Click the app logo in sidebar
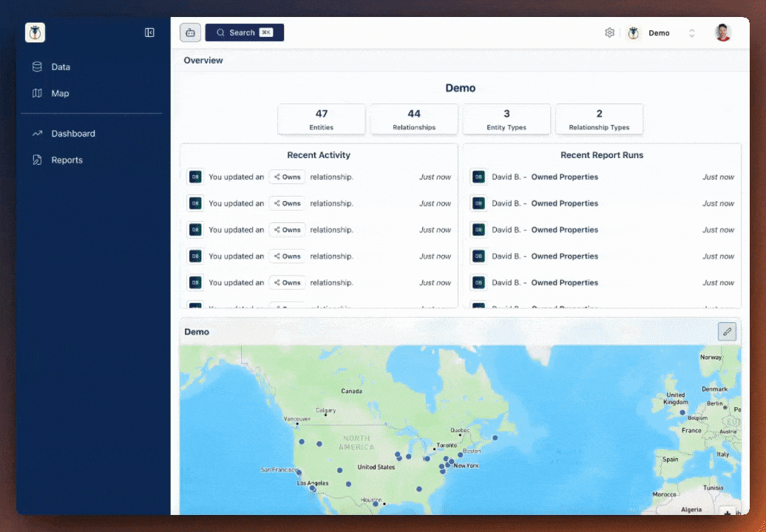The image size is (766, 532). pyautogui.click(x=35, y=33)
